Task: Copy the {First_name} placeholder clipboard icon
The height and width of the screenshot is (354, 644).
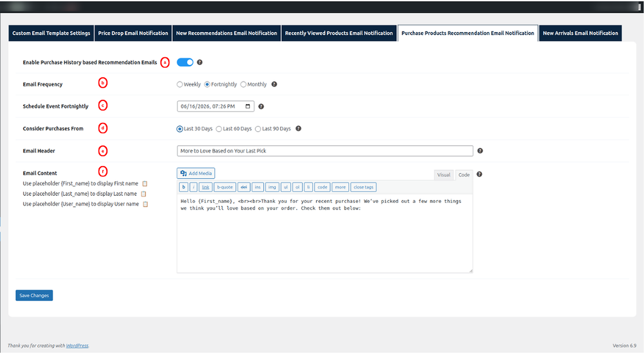Action: 145,184
